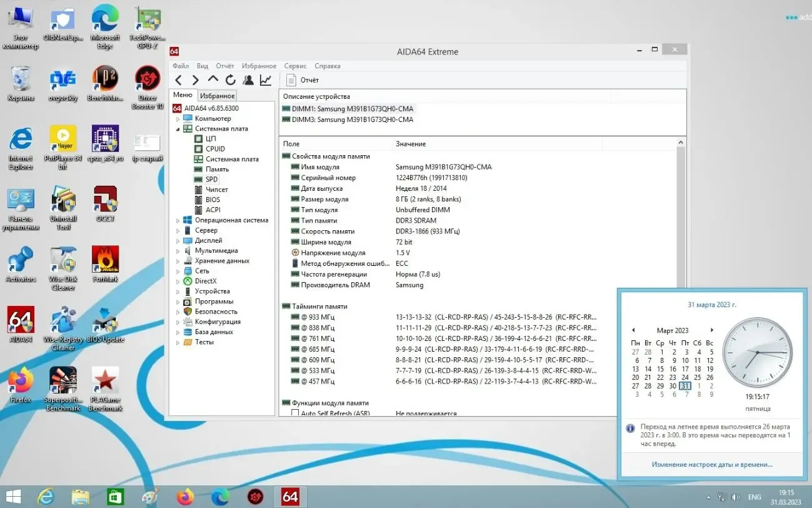Click the forward navigation arrow in AIDA64 toolbar
This screenshot has width=812, height=508.
(195, 79)
